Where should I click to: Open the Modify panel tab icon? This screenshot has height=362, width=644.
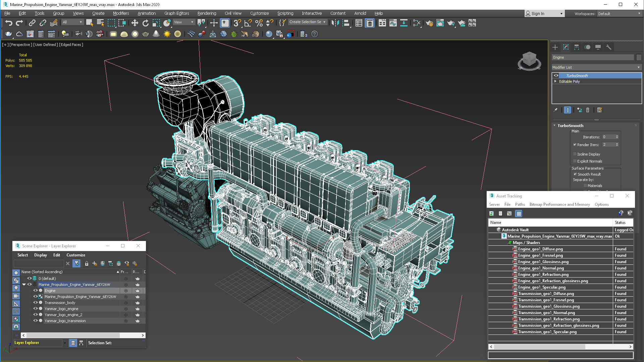click(566, 47)
